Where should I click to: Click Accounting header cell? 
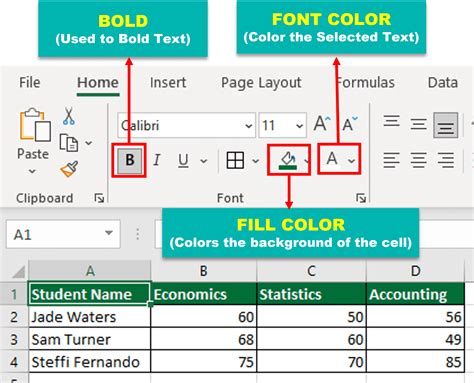pyautogui.click(x=415, y=294)
